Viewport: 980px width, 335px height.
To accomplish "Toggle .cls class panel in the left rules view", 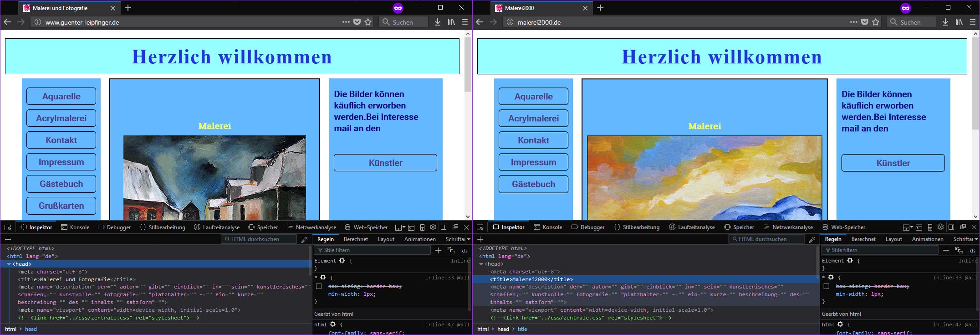I will (x=464, y=250).
